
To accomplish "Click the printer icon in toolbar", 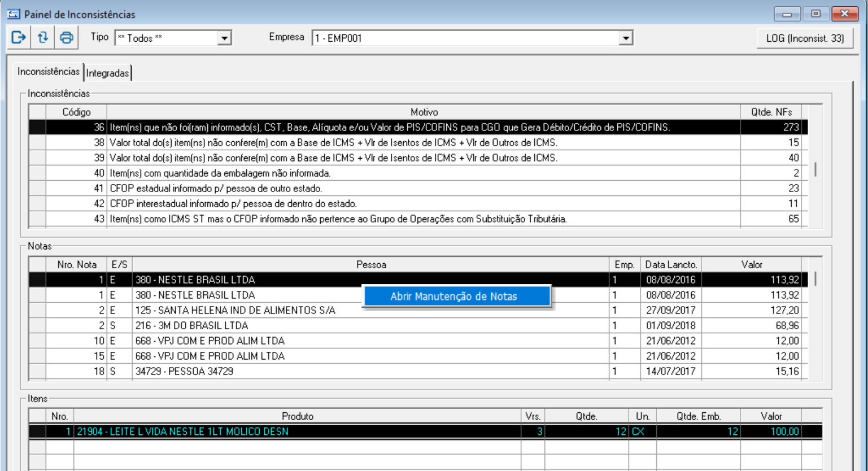I will pyautogui.click(x=66, y=38).
